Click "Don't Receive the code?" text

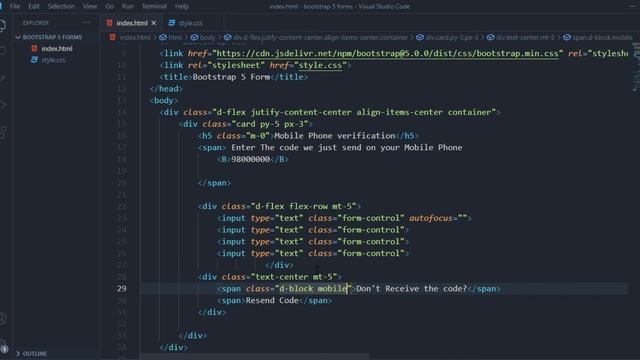tap(411, 289)
